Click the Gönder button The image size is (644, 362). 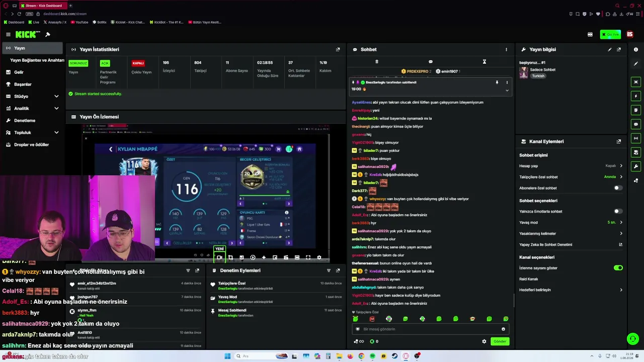(500, 341)
